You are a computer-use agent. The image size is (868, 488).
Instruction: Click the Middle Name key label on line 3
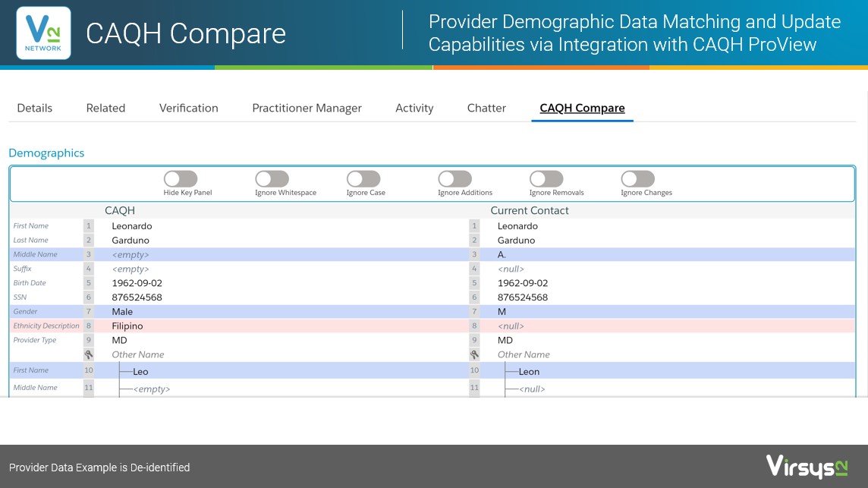pos(36,255)
